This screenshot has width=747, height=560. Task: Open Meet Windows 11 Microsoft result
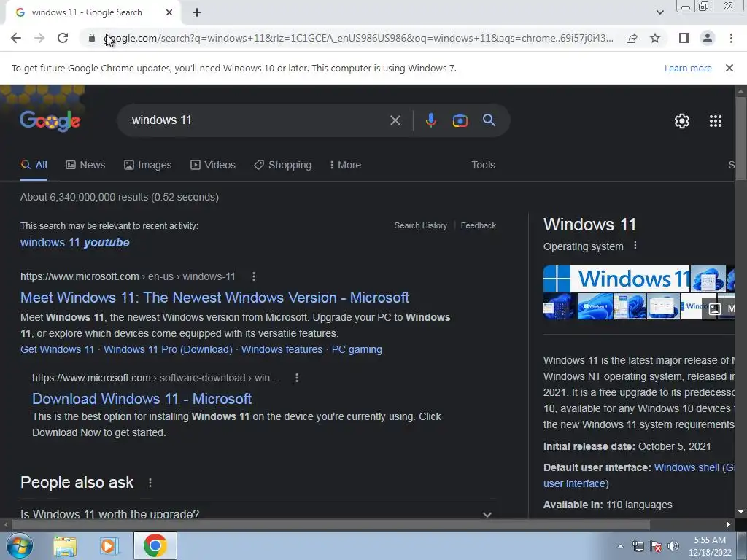[x=215, y=297]
